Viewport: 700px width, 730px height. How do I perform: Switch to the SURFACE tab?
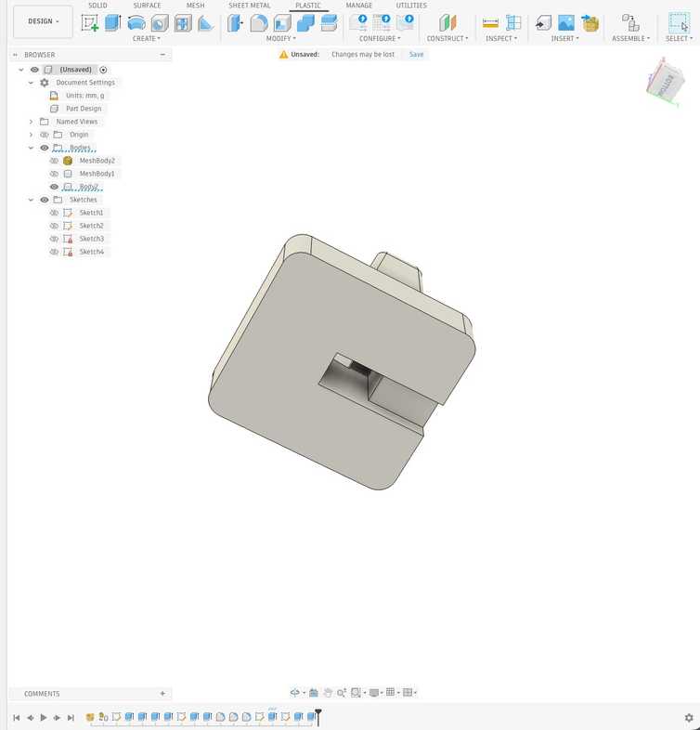click(147, 6)
